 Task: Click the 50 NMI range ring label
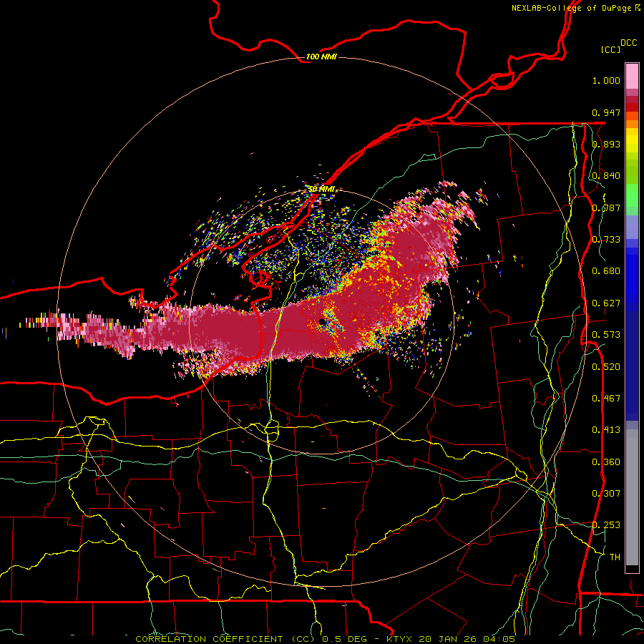pyautogui.click(x=321, y=189)
